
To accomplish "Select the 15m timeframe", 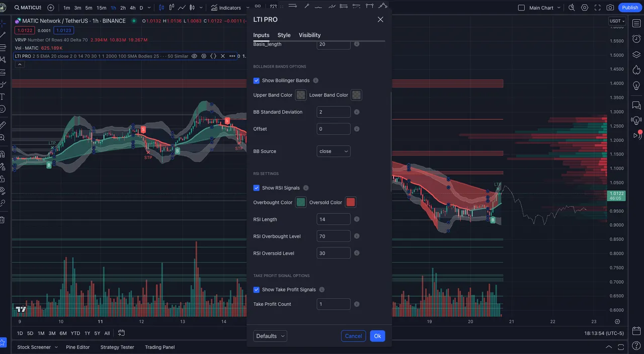I will pos(101,8).
